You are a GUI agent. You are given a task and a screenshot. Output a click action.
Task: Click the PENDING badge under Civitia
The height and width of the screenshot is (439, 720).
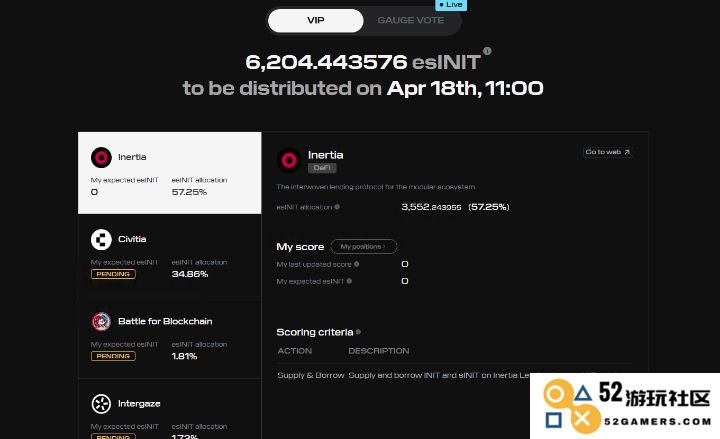(113, 274)
